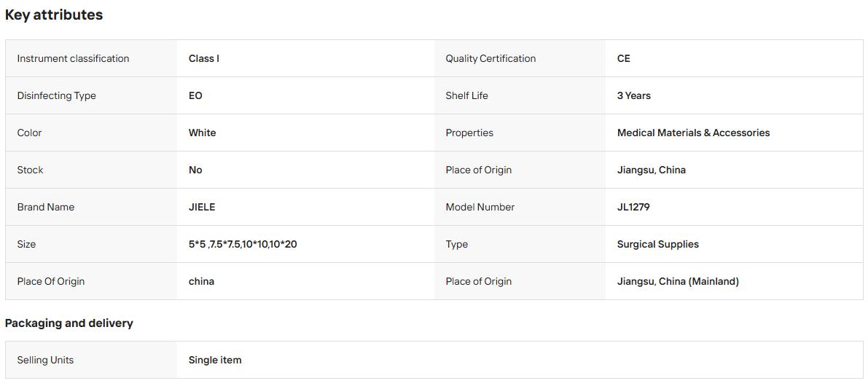Click the Packaging and delivery heading

tap(69, 323)
